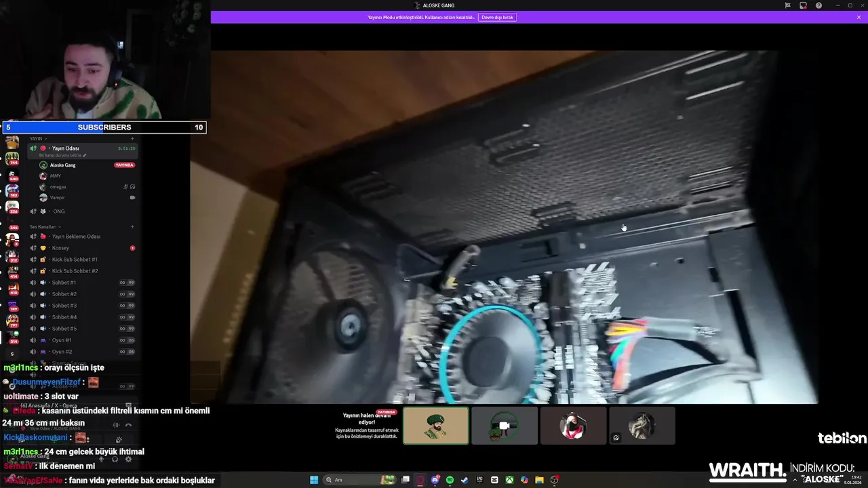Dismiss the purple streamer mode banner
The width and height of the screenshot is (868, 488).
859,17
